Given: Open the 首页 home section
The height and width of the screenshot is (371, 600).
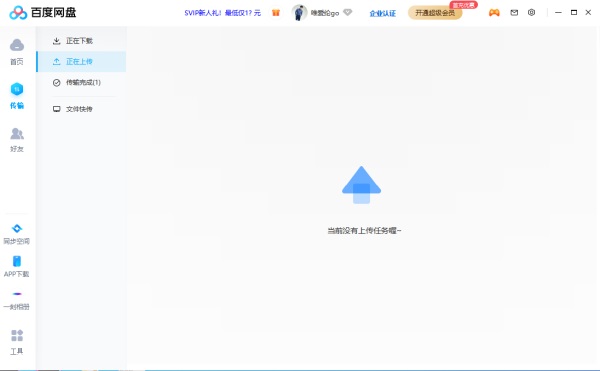Looking at the screenshot, I should [x=17, y=52].
